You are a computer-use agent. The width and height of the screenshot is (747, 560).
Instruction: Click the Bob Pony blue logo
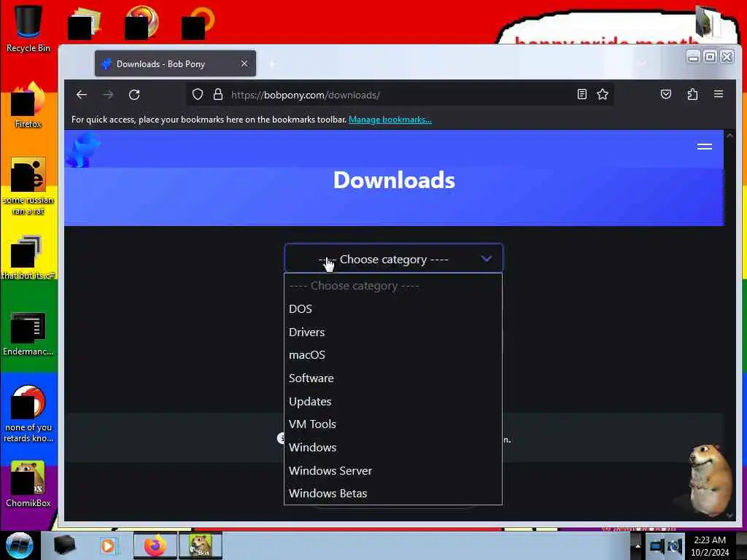pyautogui.click(x=83, y=150)
